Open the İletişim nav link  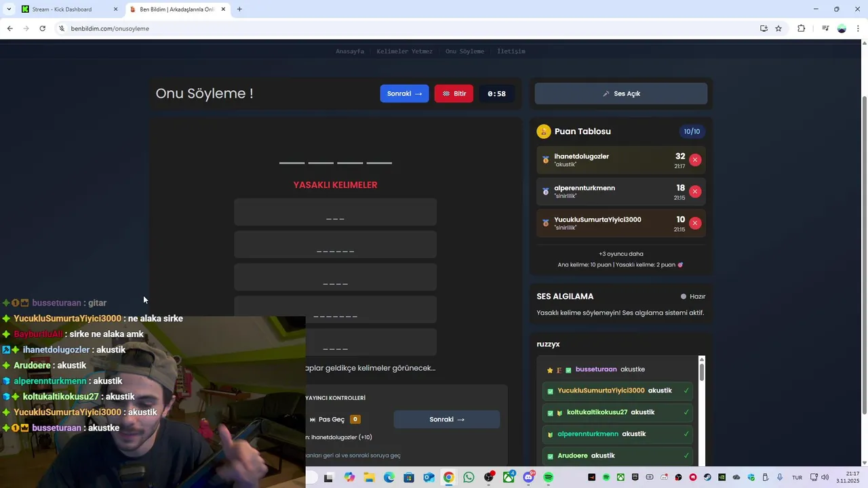(x=511, y=52)
